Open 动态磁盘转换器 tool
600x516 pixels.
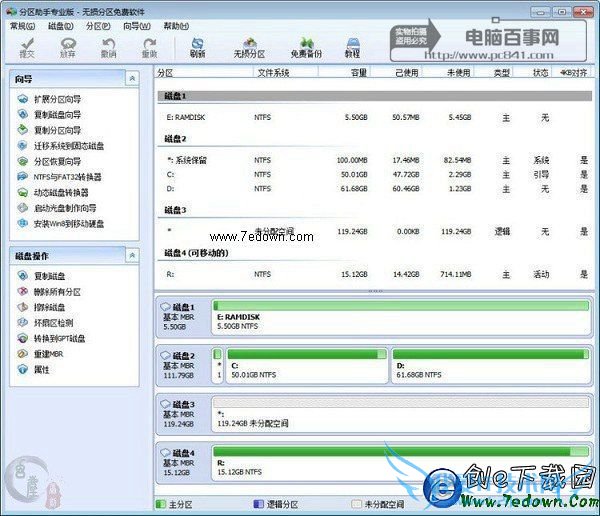click(53, 193)
